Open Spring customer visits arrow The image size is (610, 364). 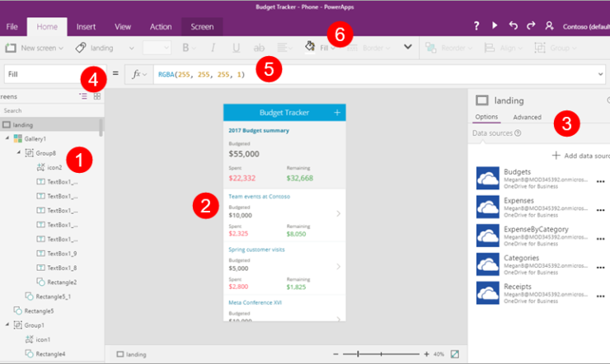pos(338,267)
